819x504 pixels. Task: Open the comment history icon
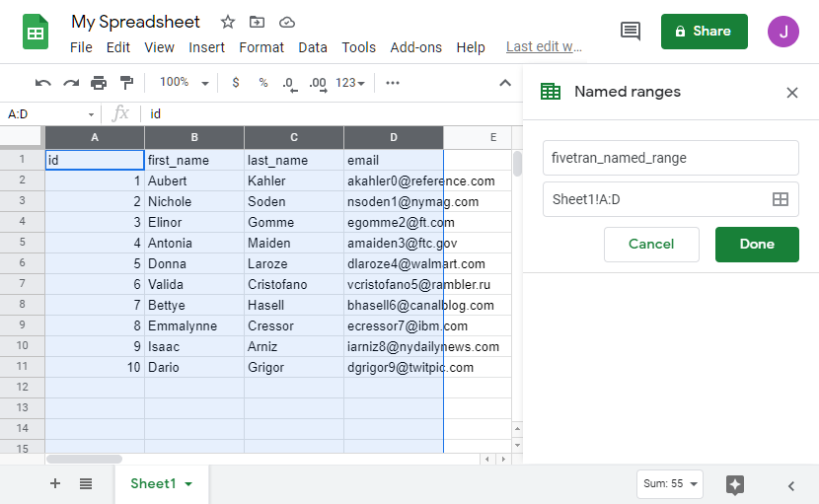click(630, 32)
